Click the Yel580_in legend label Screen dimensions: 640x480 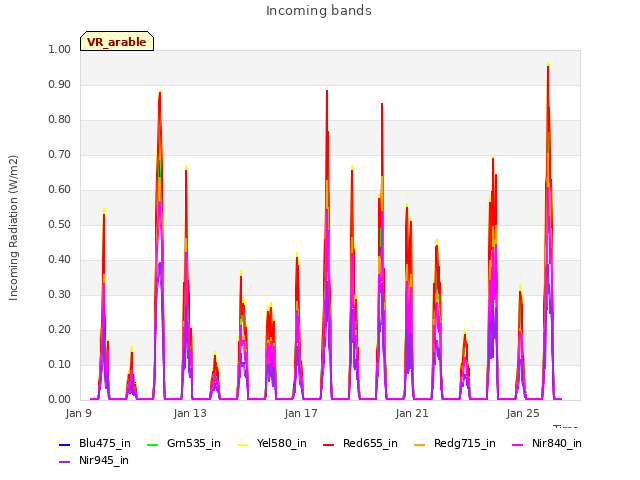click(x=282, y=443)
